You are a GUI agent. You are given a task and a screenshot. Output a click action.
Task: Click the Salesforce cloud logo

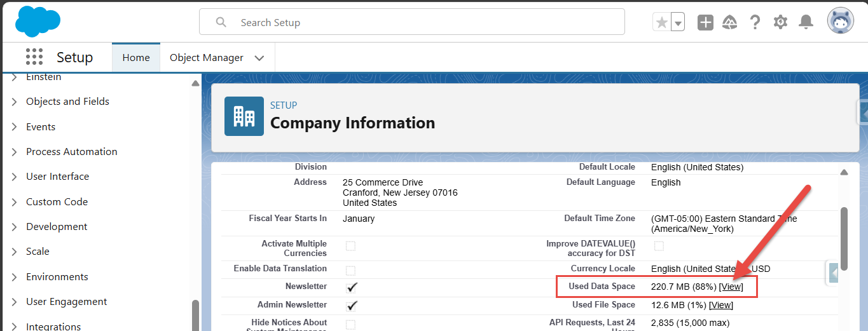(38, 21)
